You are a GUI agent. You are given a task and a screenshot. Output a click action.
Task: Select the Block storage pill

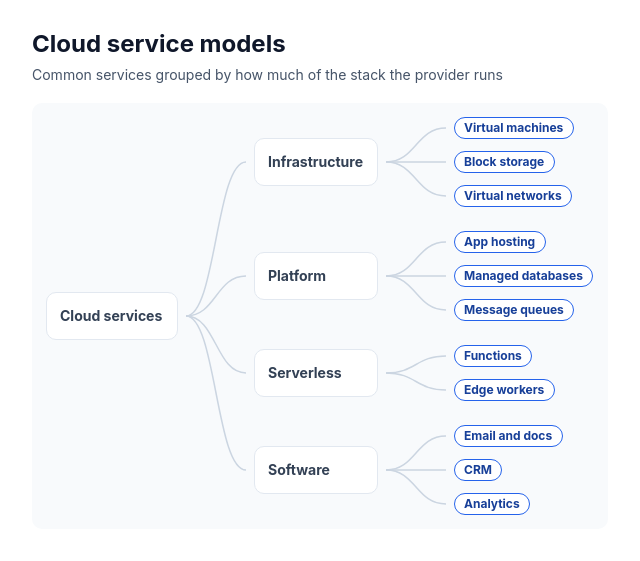coord(504,162)
